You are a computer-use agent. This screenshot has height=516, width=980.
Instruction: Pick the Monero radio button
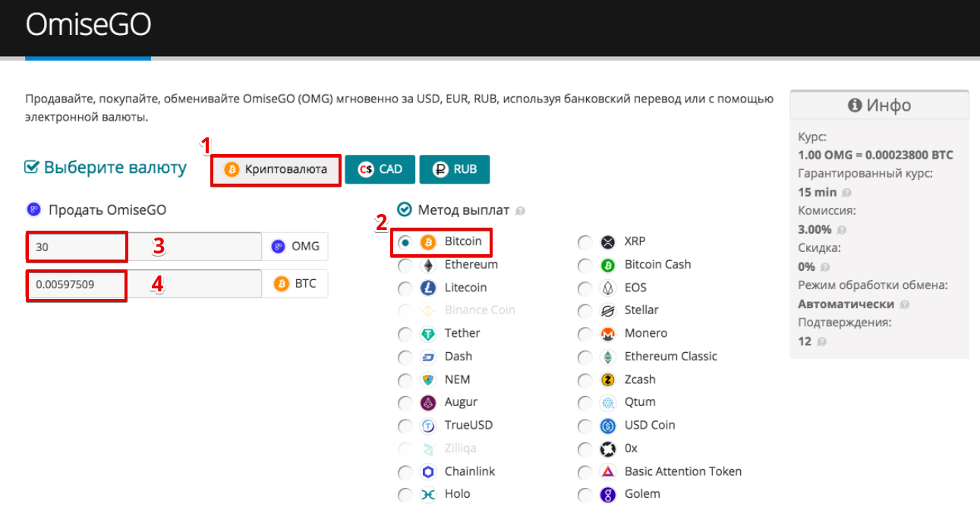click(585, 334)
